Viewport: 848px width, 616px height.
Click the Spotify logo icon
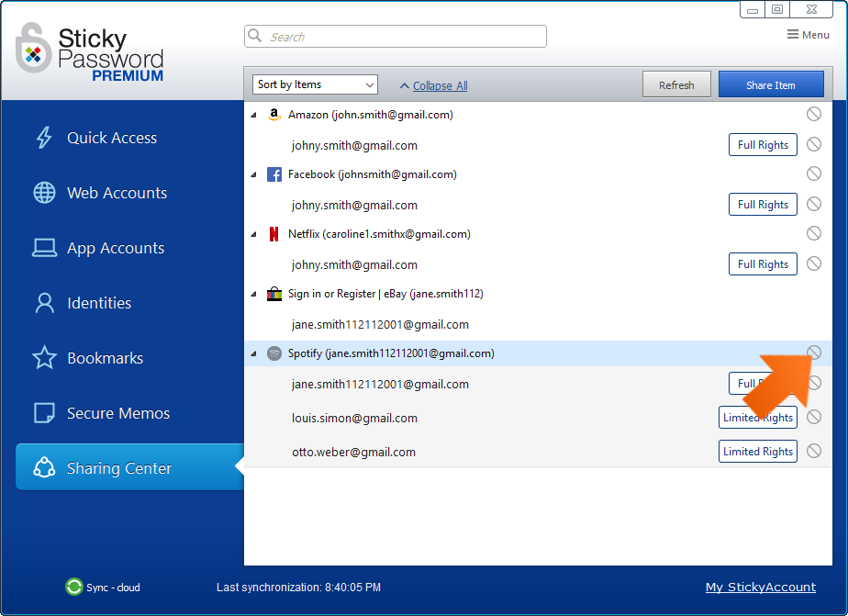(x=274, y=353)
